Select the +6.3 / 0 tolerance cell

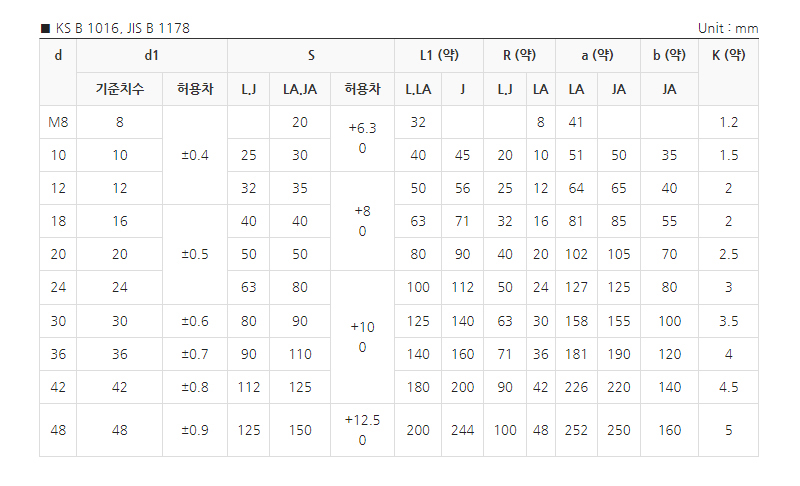pos(362,138)
